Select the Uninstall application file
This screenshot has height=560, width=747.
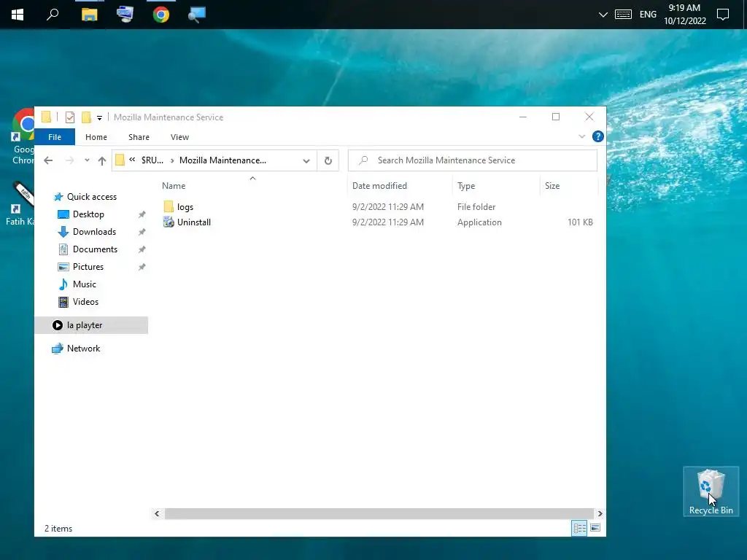click(x=193, y=222)
